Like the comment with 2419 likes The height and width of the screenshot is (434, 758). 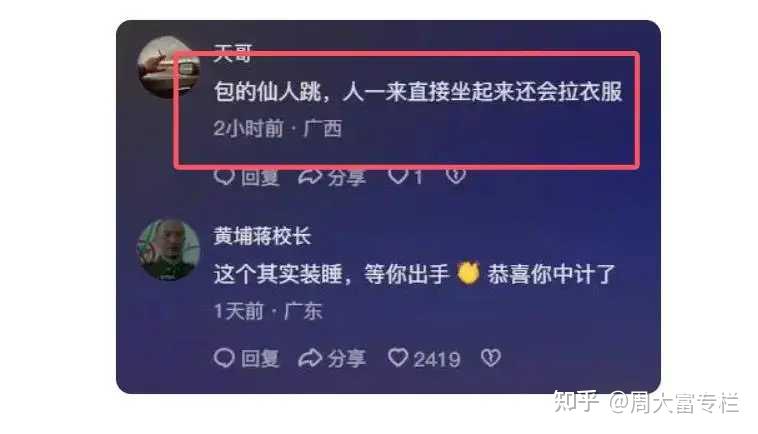coord(398,358)
